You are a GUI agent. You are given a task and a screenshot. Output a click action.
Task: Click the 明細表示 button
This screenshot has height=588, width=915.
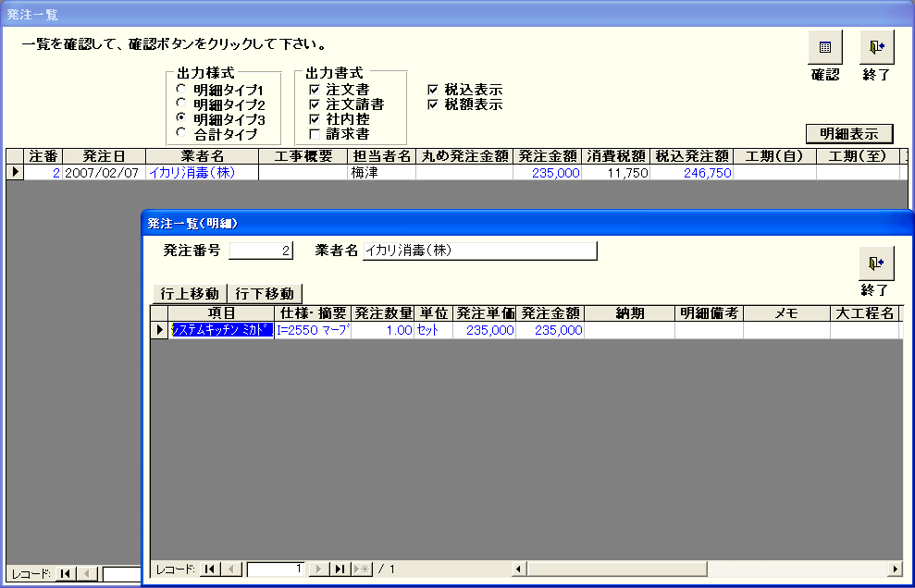849,133
